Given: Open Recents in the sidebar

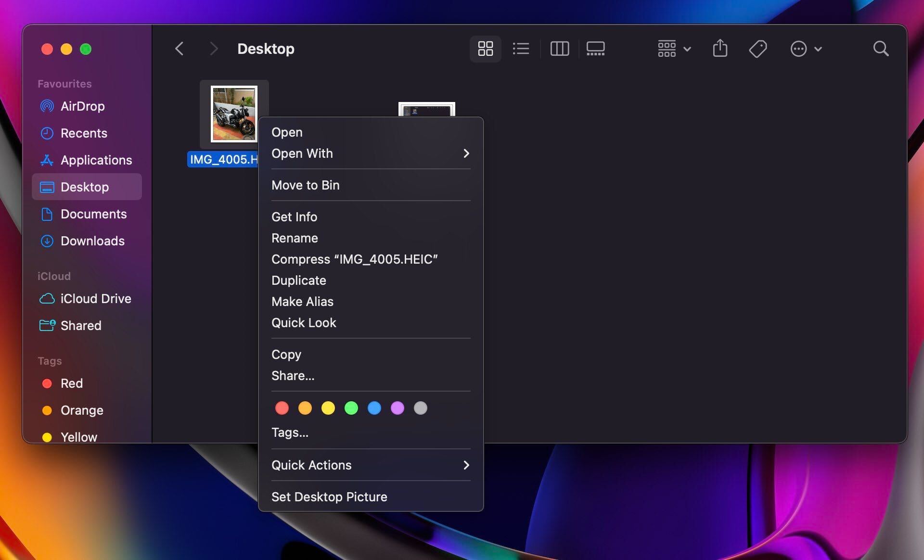Looking at the screenshot, I should pos(87,133).
